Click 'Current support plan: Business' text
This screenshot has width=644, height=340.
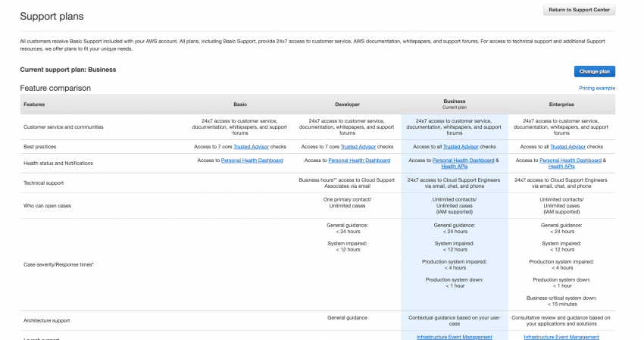pyautogui.click(x=68, y=70)
